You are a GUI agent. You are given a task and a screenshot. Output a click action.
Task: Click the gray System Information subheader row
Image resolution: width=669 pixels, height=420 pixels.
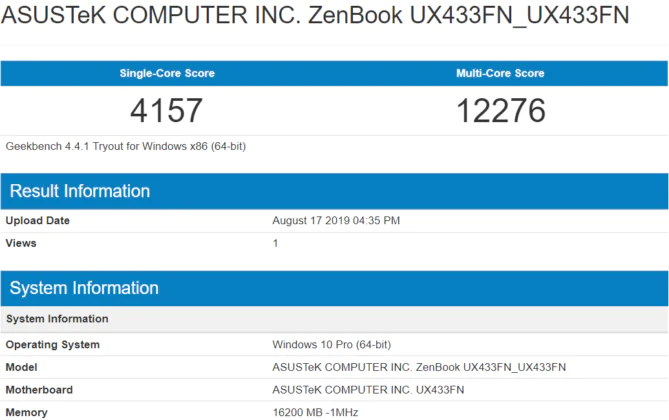(334, 319)
